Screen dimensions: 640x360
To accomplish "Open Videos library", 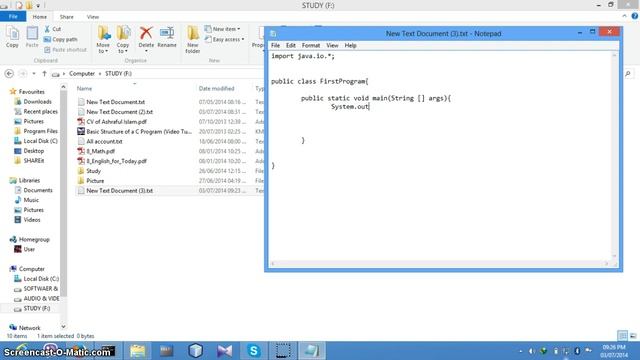I will (x=32, y=220).
